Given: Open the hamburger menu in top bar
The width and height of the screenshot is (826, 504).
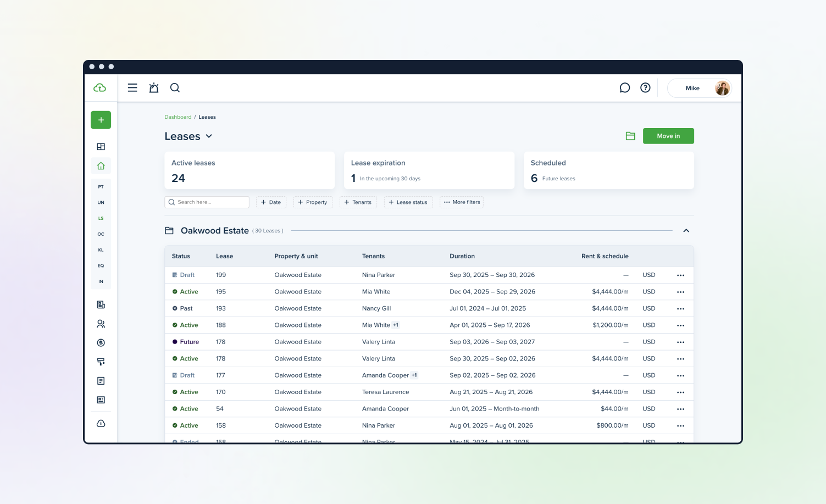Looking at the screenshot, I should tap(132, 88).
